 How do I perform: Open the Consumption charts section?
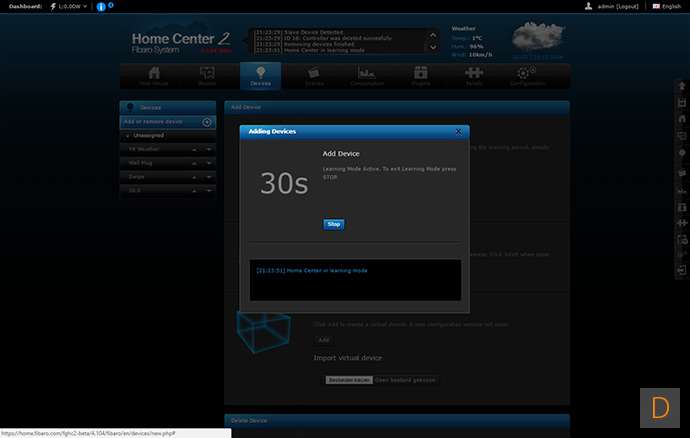tap(367, 76)
